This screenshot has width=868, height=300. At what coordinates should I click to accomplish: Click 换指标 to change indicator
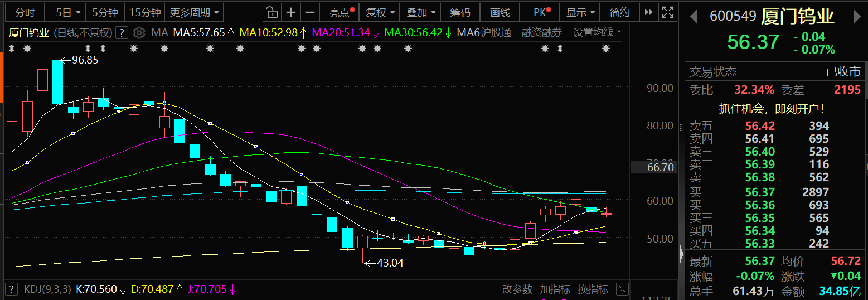tap(593, 289)
